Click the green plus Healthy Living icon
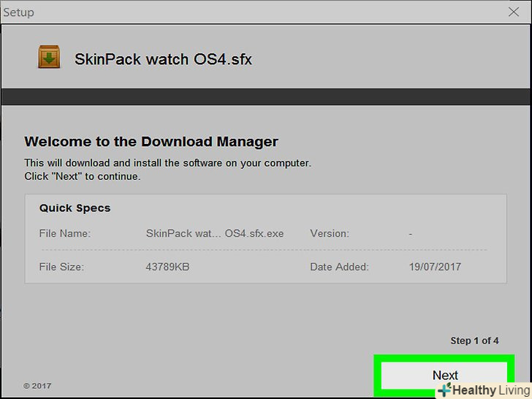This screenshot has height=399, width=532. (444, 390)
